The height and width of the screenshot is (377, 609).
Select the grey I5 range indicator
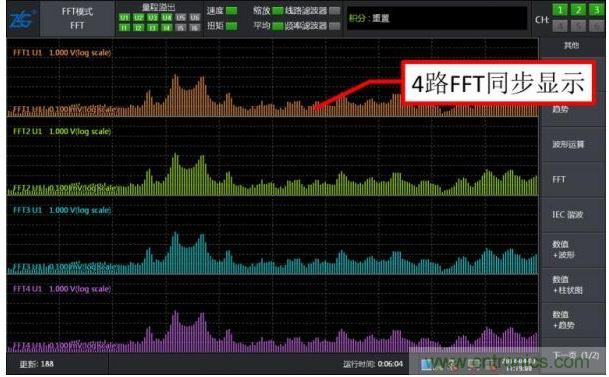click(181, 28)
